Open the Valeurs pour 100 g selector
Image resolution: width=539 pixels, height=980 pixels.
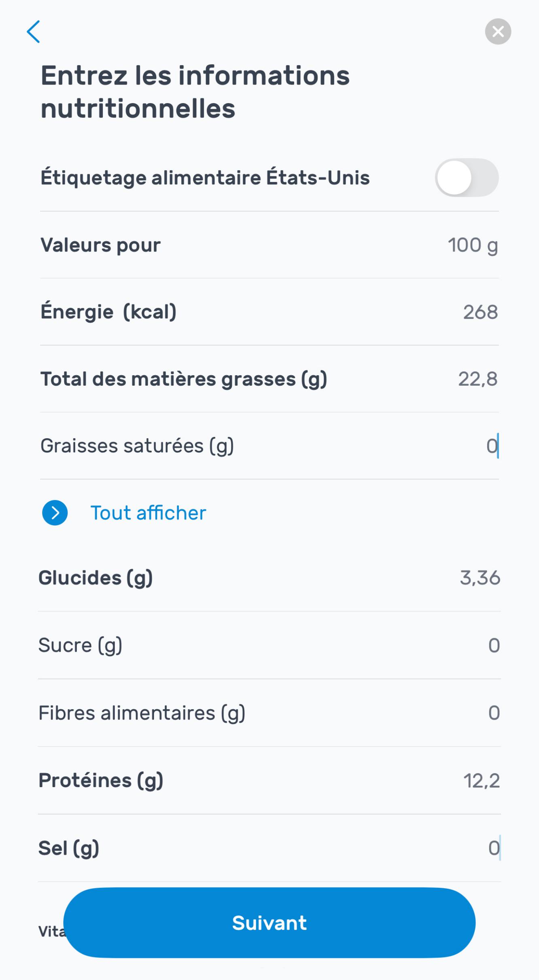coord(472,245)
